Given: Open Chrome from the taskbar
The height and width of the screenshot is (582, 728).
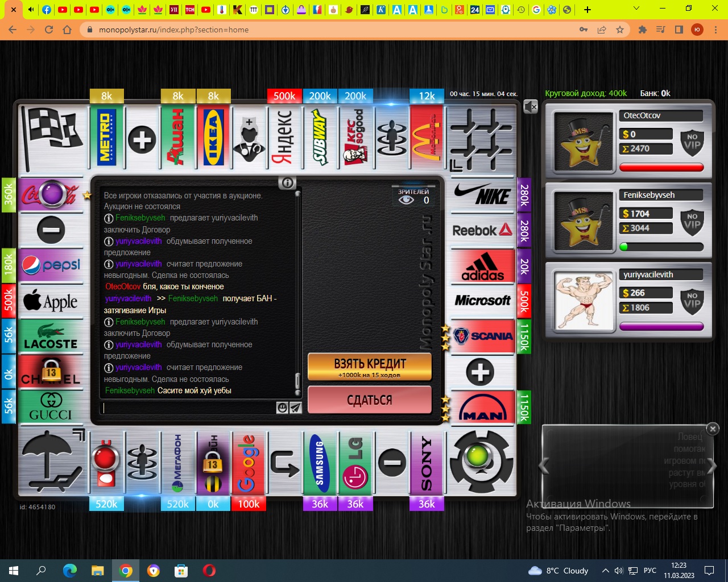Looking at the screenshot, I should [x=126, y=570].
